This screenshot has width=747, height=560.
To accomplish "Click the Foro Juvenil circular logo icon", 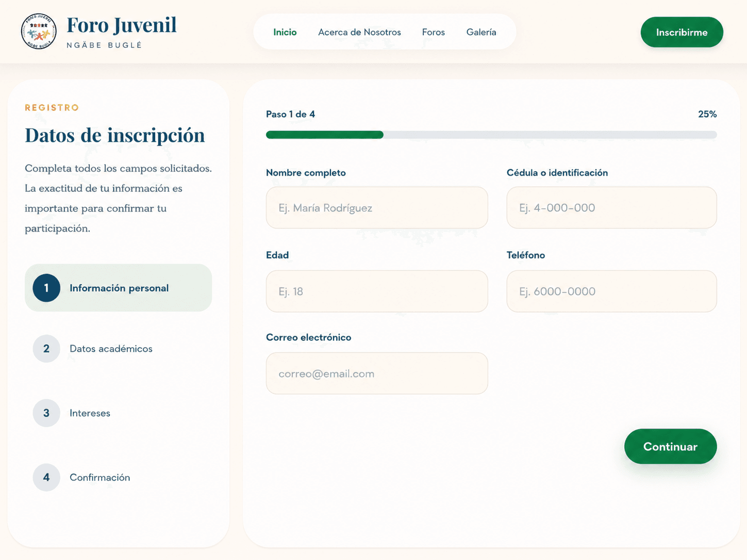I will click(39, 31).
